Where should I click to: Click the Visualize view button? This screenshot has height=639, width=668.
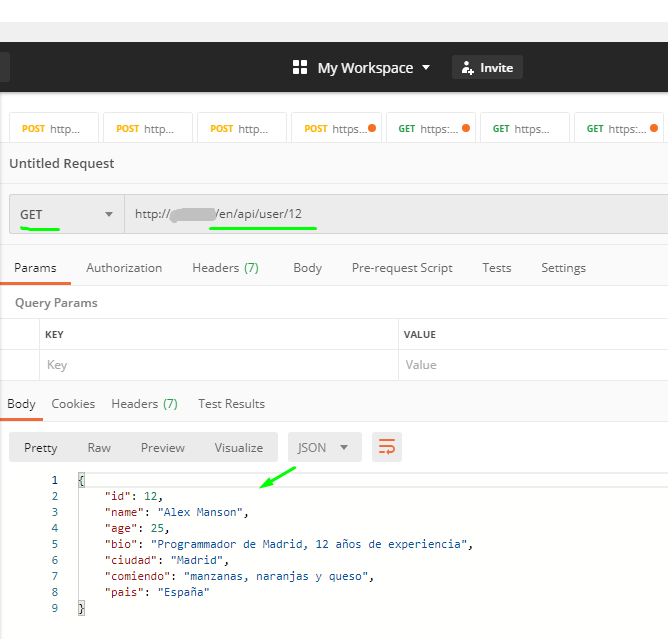click(238, 447)
